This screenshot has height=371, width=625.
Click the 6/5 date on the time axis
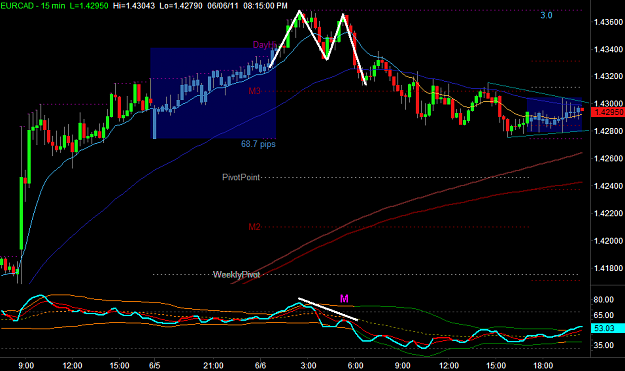point(155,365)
